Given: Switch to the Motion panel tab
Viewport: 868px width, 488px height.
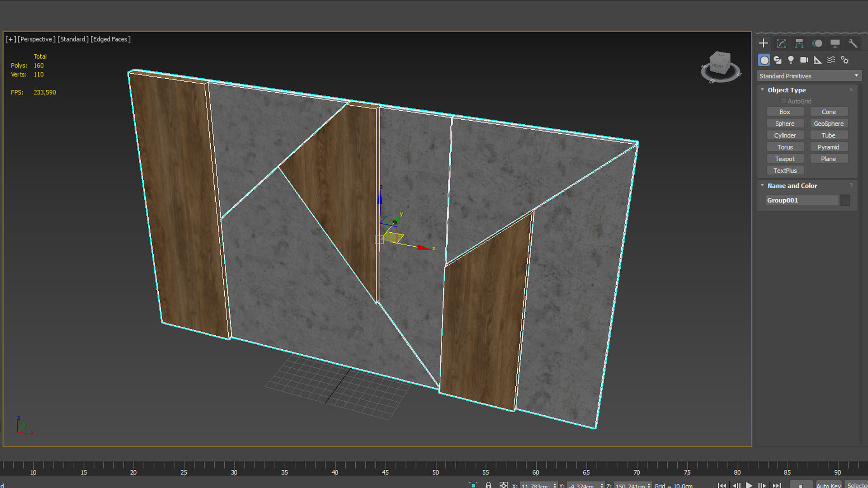Looking at the screenshot, I should tap(817, 43).
